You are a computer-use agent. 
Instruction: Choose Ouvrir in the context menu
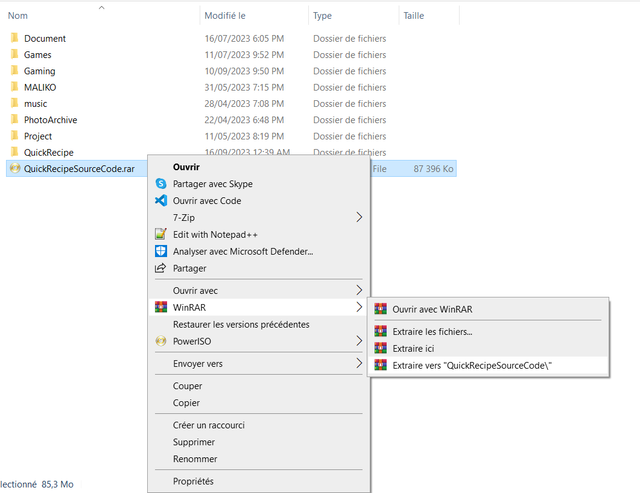(x=186, y=167)
